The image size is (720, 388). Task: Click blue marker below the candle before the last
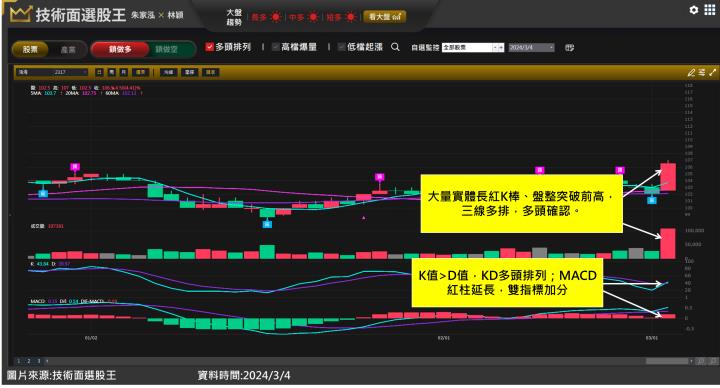(652, 200)
